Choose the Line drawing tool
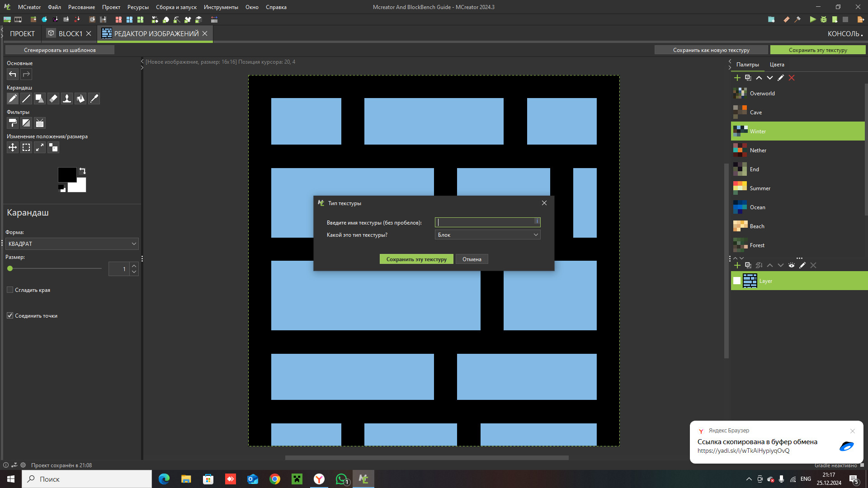The width and height of the screenshot is (868, 488). coord(26,99)
